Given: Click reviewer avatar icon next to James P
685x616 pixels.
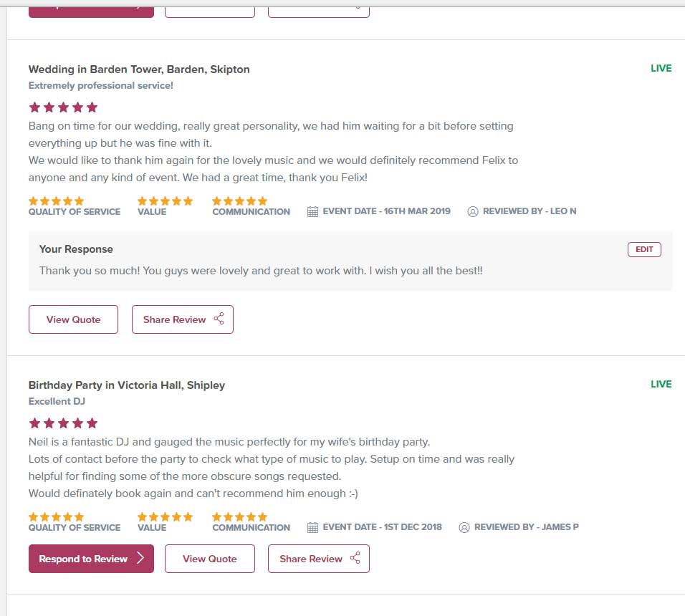Looking at the screenshot, I should [464, 527].
